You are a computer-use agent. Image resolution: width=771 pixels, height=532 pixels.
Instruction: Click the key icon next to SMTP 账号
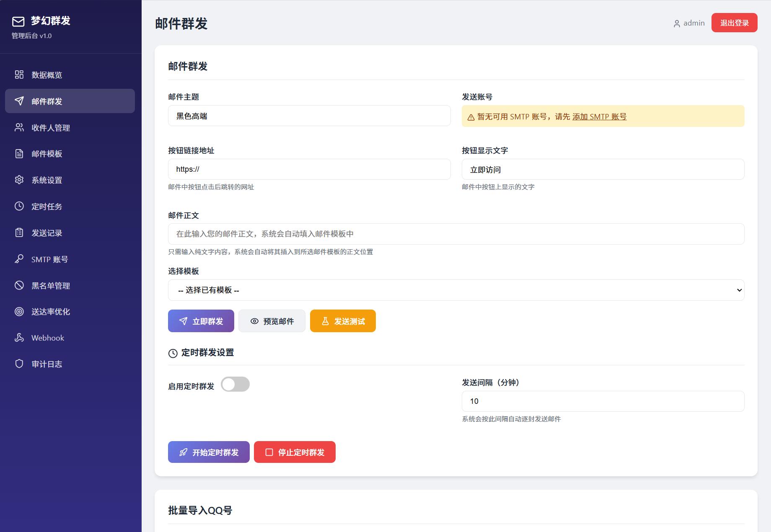click(19, 259)
